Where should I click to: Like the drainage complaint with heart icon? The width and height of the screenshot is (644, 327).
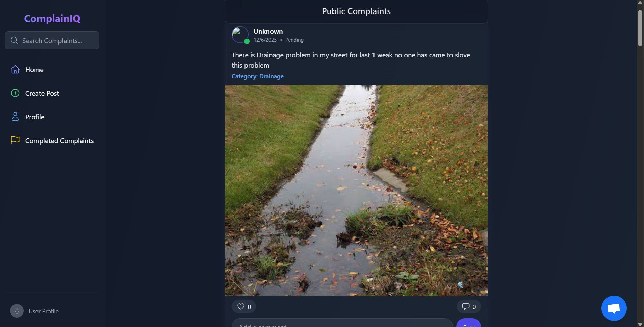pyautogui.click(x=241, y=306)
